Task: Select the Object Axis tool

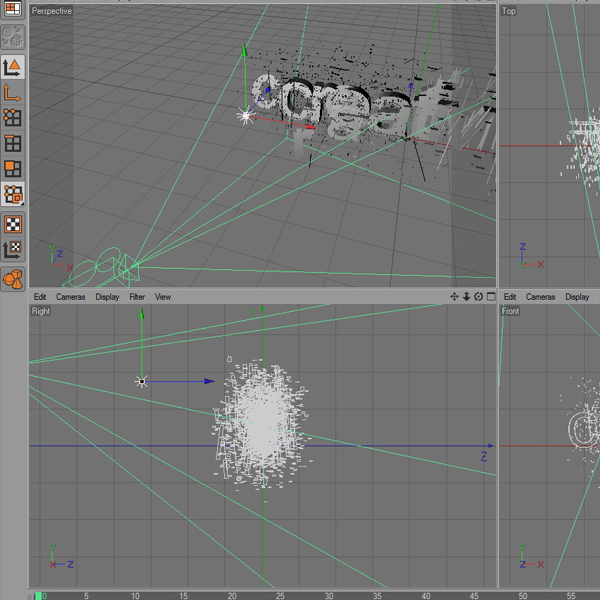Action: click(13, 93)
